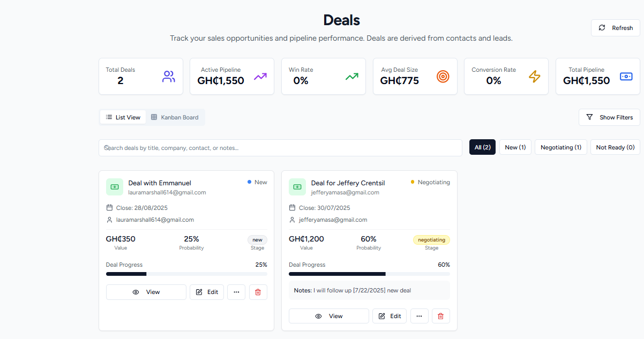This screenshot has height=339, width=644.
Task: Refresh the deals list
Action: tap(615, 28)
